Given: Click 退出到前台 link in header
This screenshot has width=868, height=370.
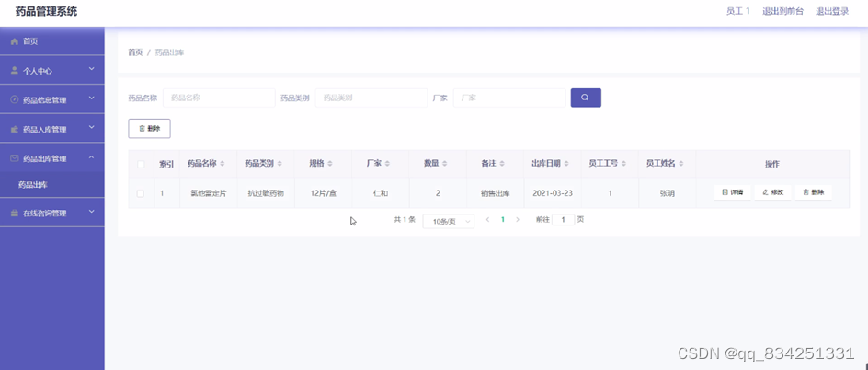Looking at the screenshot, I should [x=782, y=11].
